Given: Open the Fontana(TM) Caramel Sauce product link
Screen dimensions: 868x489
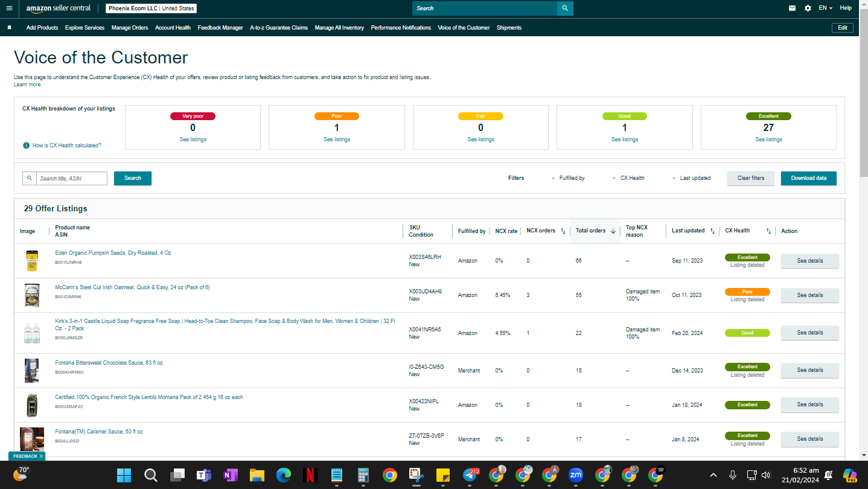Looking at the screenshot, I should point(99,432).
